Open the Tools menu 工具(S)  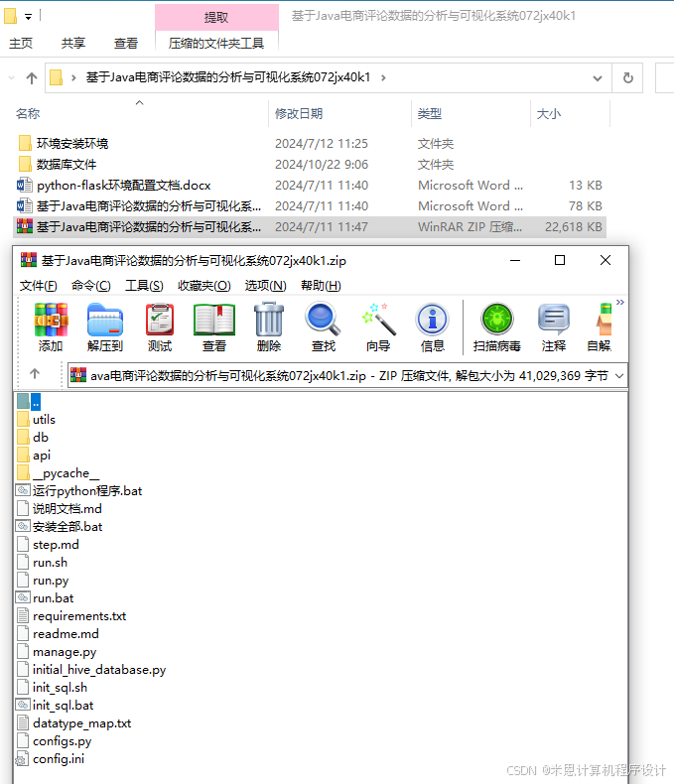point(144,286)
